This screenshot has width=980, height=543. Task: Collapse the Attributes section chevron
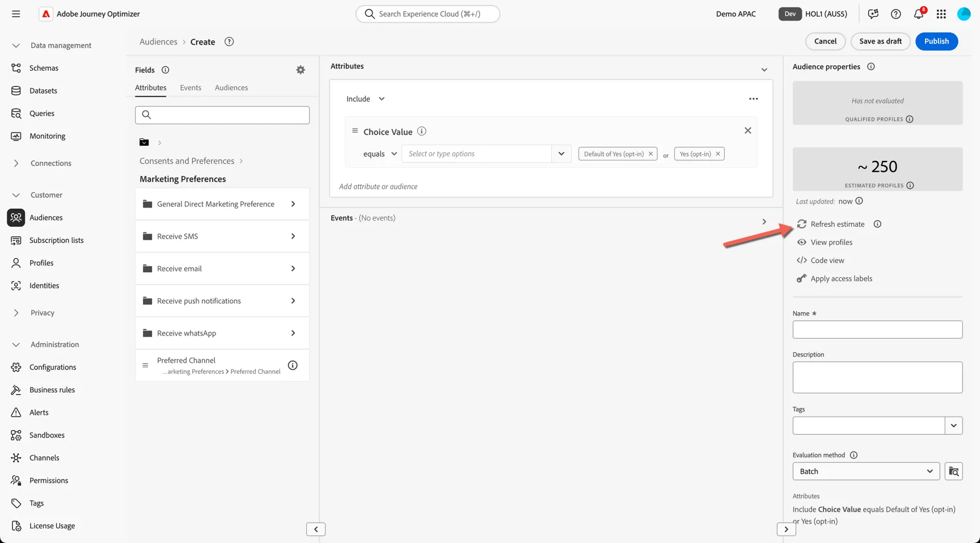764,70
